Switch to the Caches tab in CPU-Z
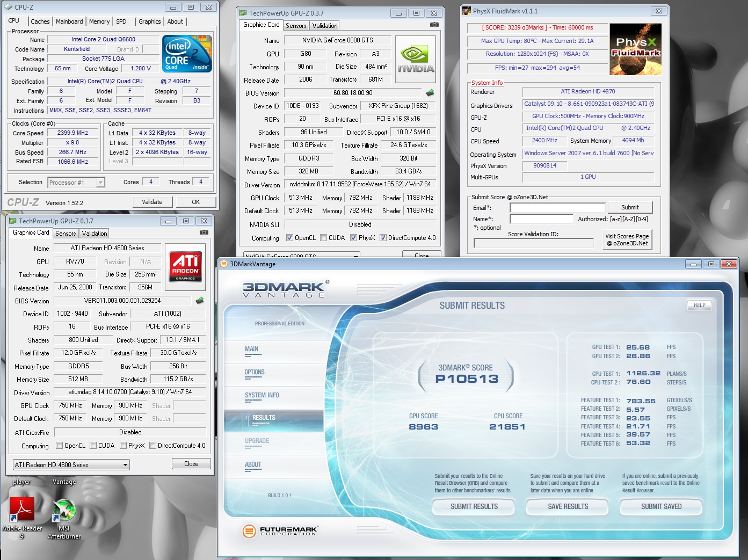This screenshot has width=748, height=560. pyautogui.click(x=40, y=21)
